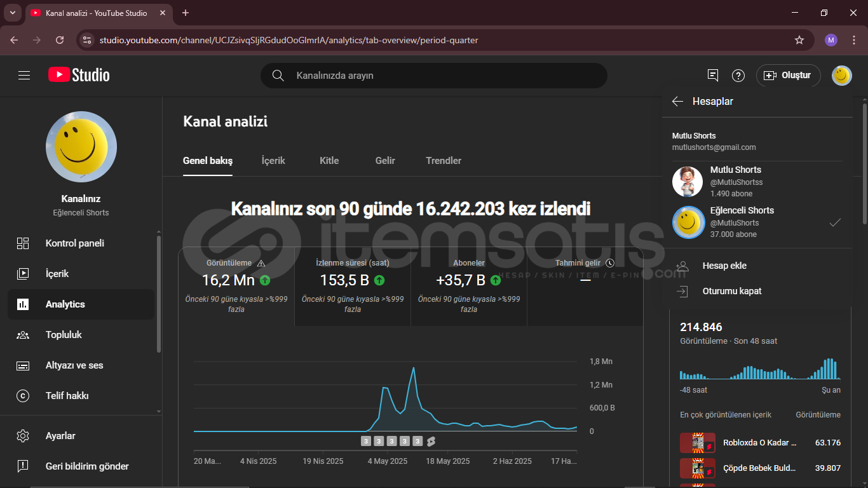
Task: Click the search magnifier icon
Action: click(x=278, y=76)
